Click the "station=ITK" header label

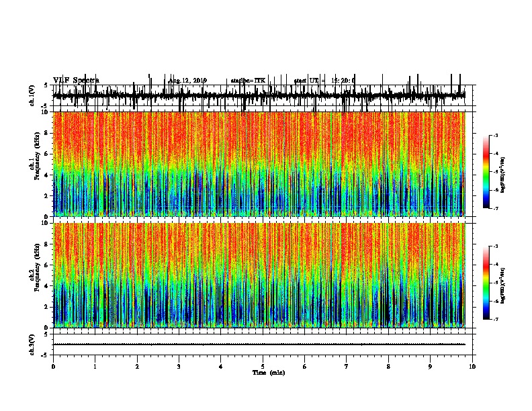pos(248,81)
